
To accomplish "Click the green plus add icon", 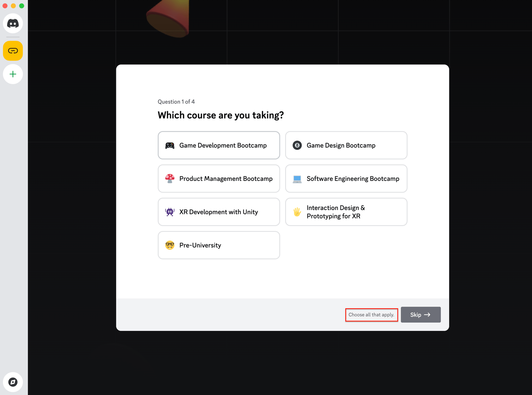I will point(13,74).
